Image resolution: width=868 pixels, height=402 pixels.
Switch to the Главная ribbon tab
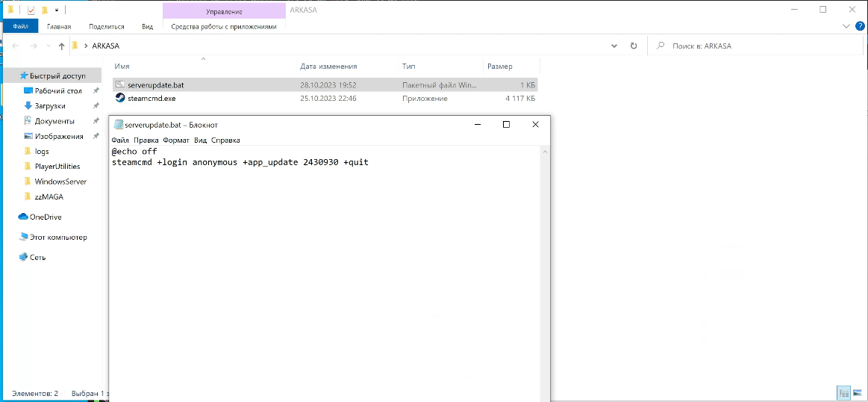(59, 26)
